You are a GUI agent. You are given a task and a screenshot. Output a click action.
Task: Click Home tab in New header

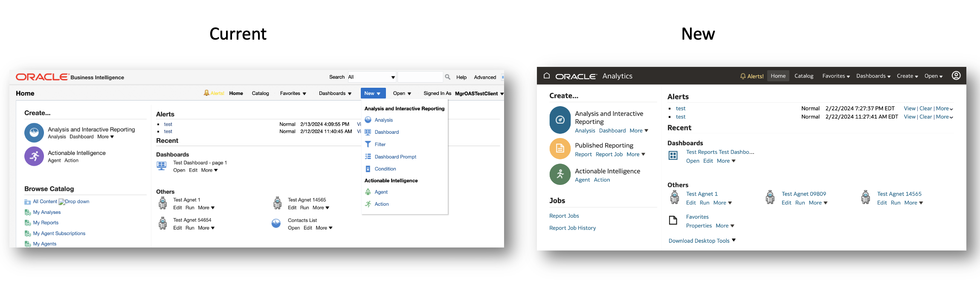[778, 76]
